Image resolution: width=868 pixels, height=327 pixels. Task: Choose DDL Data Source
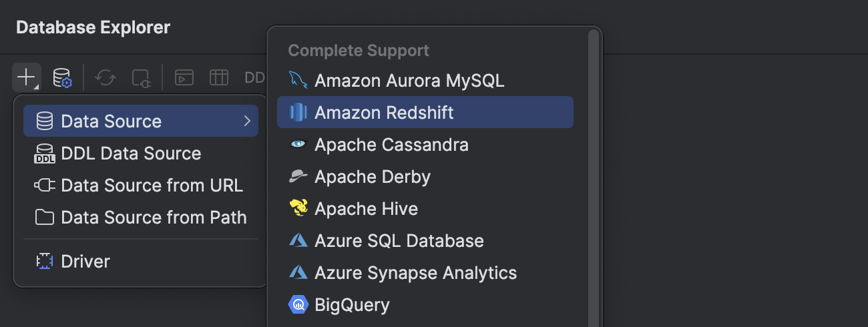[x=131, y=153]
